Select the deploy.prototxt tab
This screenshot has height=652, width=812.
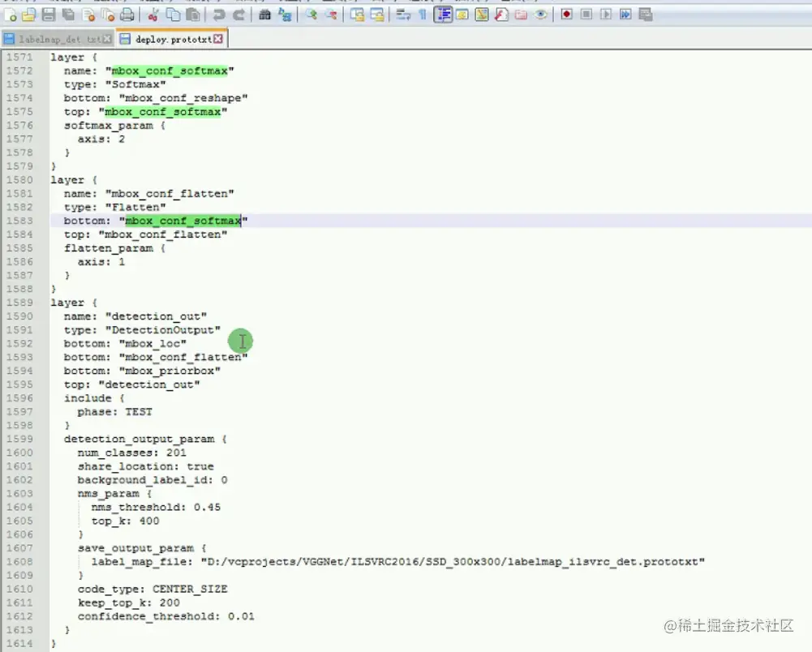click(173, 40)
